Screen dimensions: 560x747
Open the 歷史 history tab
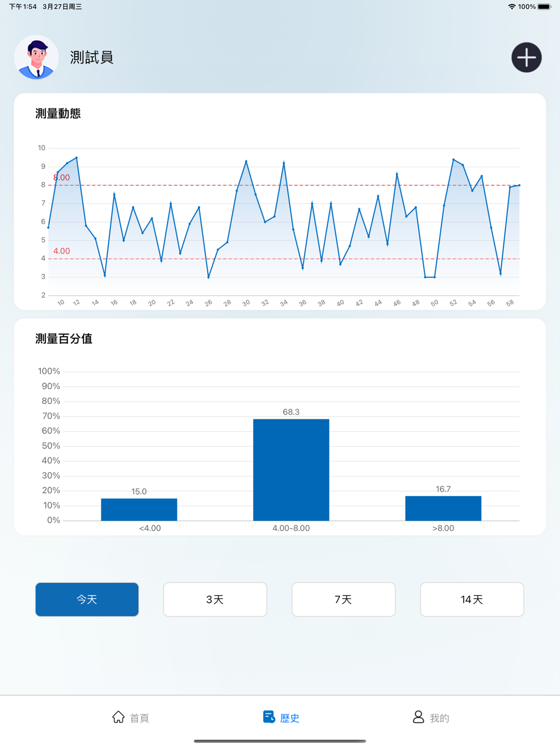tap(281, 717)
